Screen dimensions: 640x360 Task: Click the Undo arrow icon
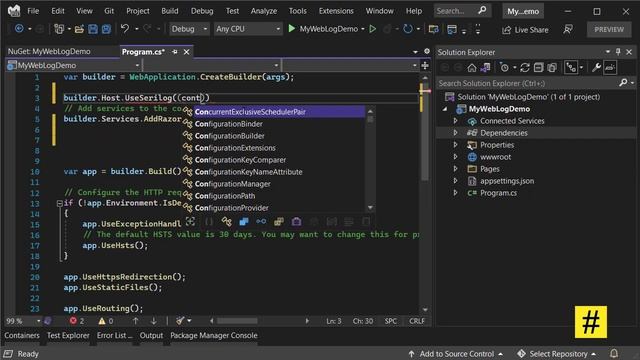tap(125, 29)
